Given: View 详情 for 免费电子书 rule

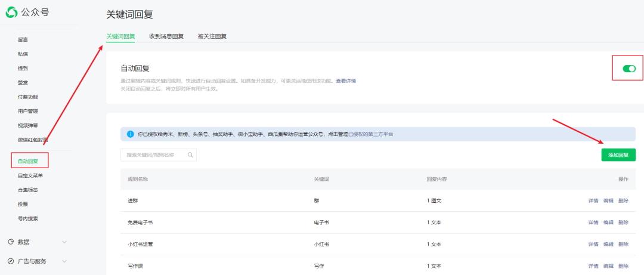Looking at the screenshot, I should [x=593, y=223].
